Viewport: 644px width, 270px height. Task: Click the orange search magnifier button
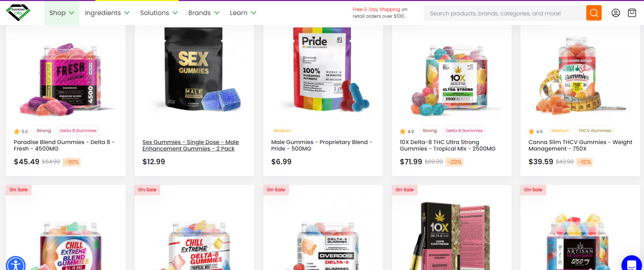(x=594, y=13)
